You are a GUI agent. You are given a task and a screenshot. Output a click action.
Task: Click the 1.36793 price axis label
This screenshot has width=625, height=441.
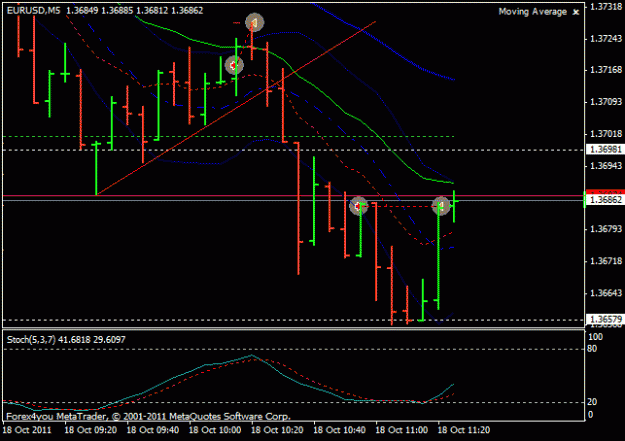click(605, 229)
